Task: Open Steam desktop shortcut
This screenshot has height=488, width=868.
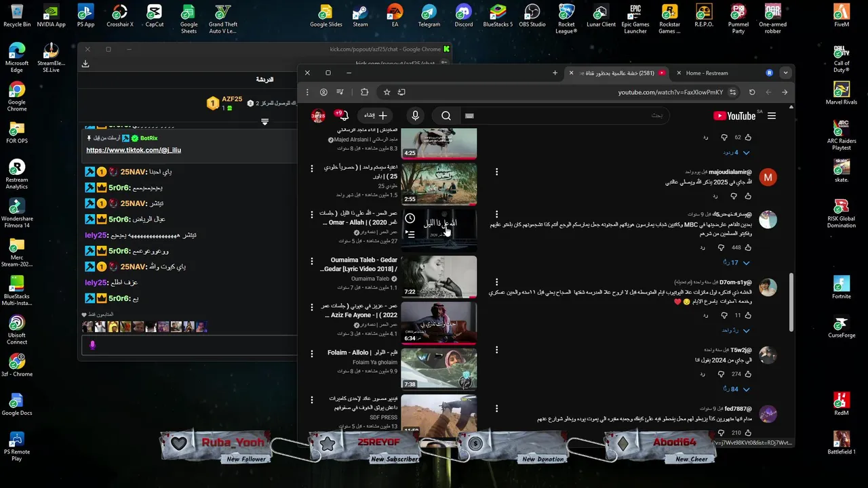Action: 360,16
